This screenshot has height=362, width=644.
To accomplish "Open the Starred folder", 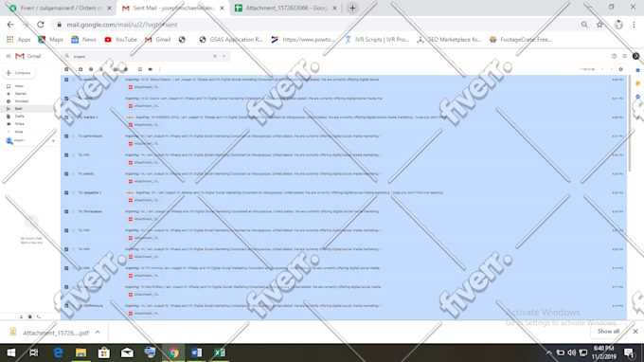I will click(20, 94).
